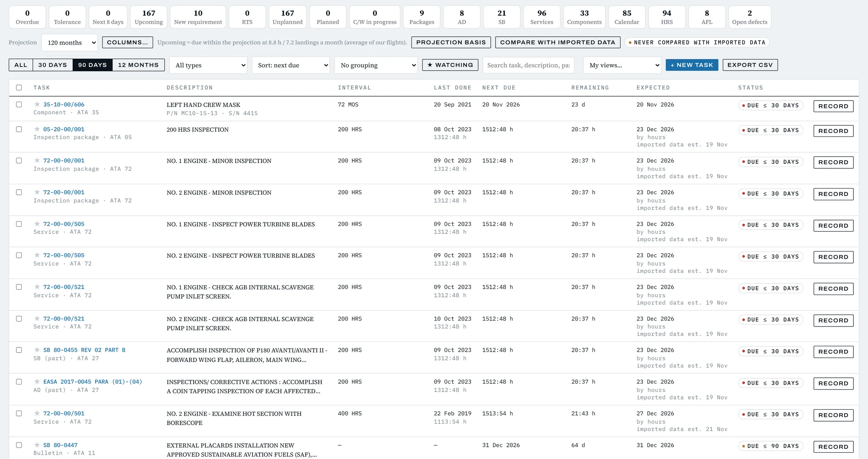Check the SB 80-0447 row checkbox
Viewport: 868px width, 459px height.
[19, 445]
